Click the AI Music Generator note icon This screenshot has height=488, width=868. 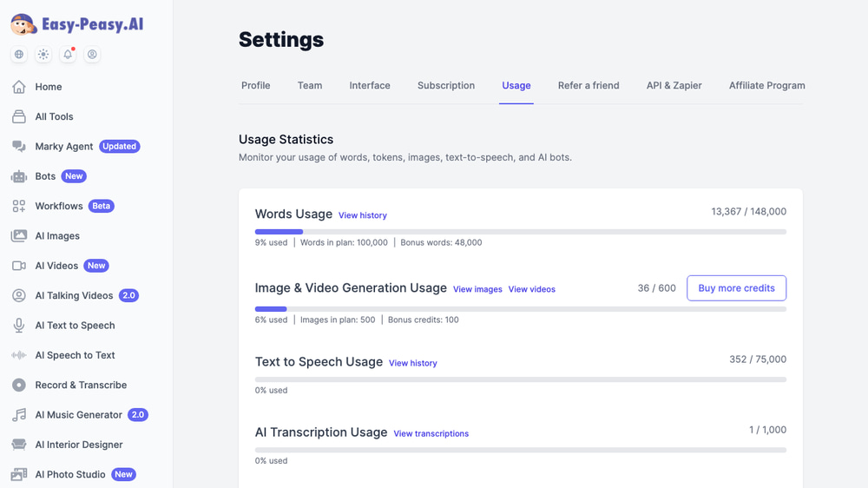coord(19,415)
